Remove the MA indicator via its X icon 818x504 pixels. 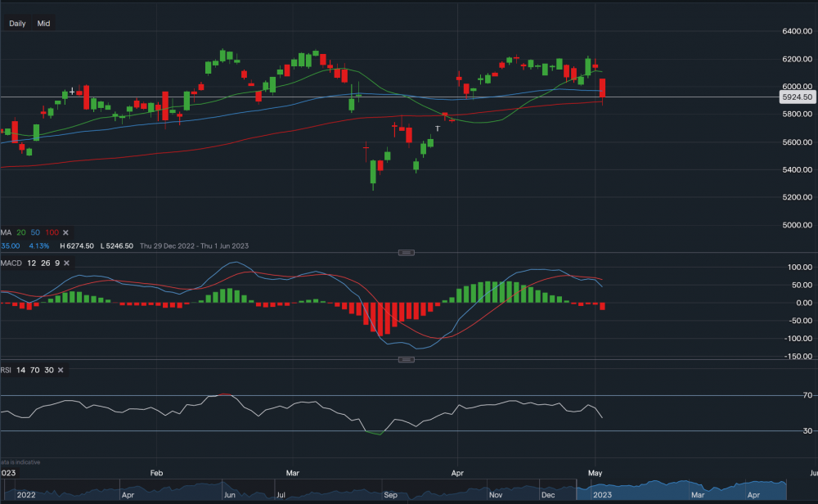[x=65, y=232]
